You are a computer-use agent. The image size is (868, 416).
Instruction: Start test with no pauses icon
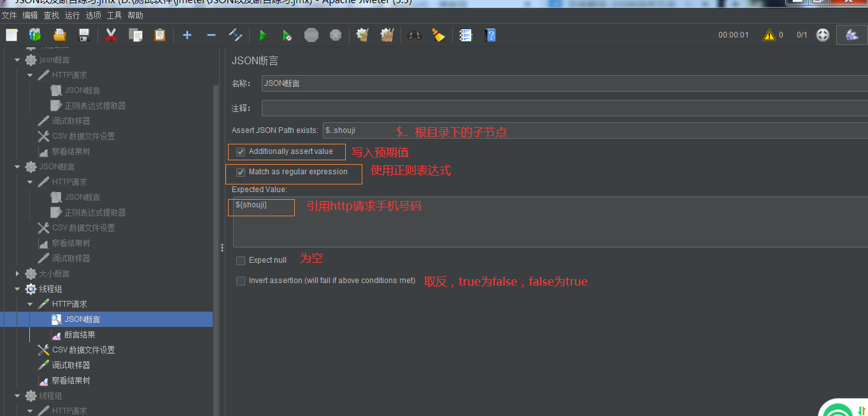coord(287,35)
